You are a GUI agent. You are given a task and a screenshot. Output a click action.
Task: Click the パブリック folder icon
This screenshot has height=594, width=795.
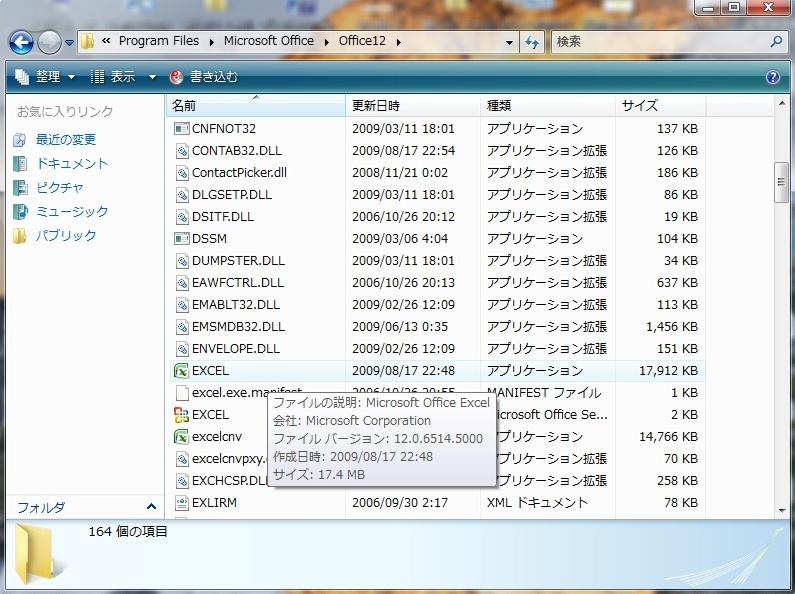20,236
